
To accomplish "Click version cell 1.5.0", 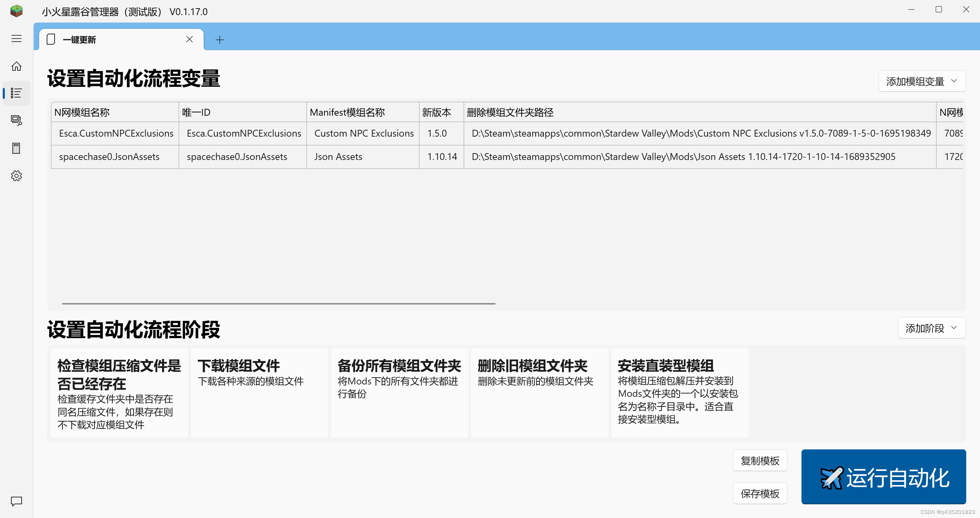I will [x=441, y=134].
